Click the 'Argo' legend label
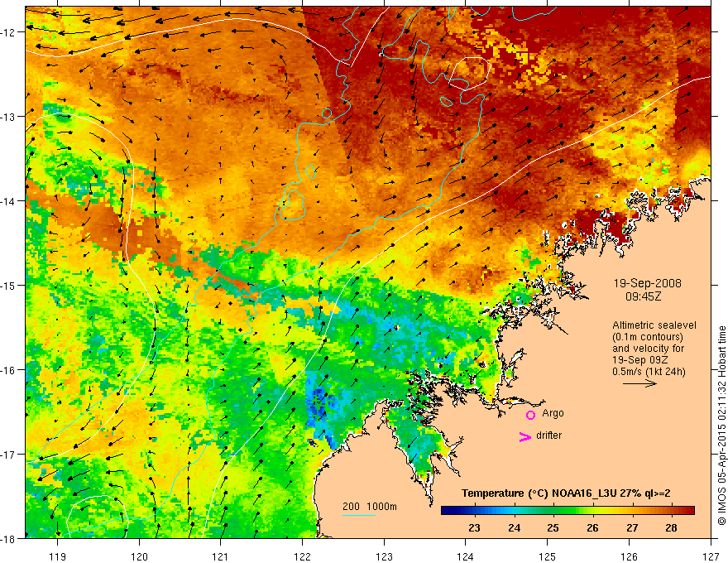The image size is (728, 563). coord(553,413)
